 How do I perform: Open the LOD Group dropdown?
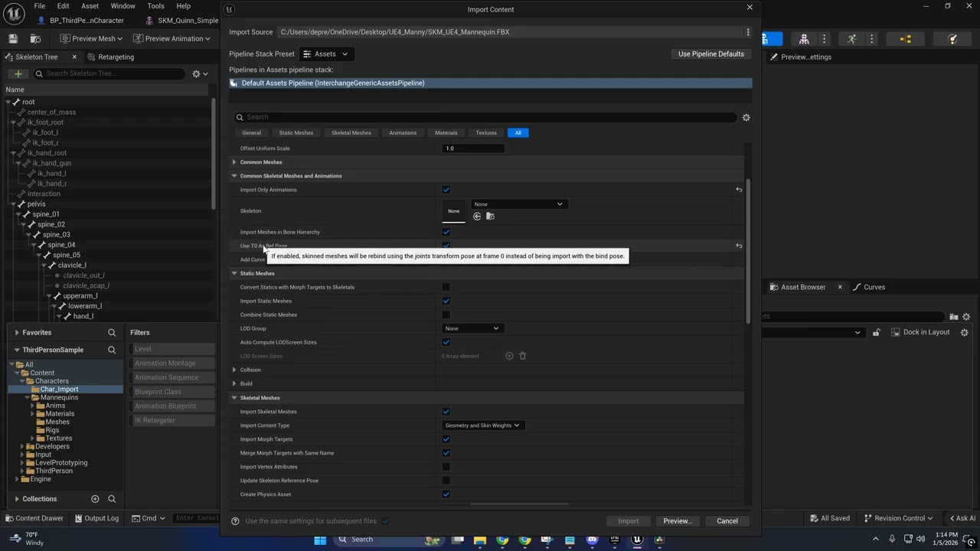[x=472, y=328]
